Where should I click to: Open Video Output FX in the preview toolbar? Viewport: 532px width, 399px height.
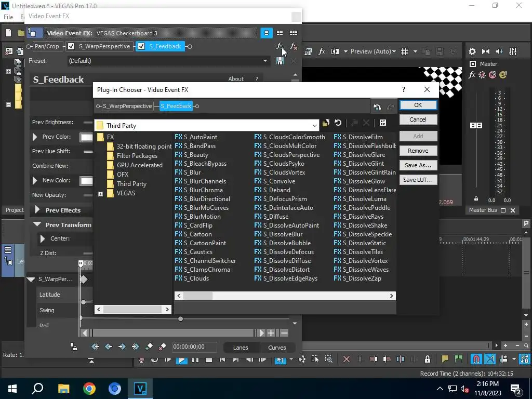[322, 51]
